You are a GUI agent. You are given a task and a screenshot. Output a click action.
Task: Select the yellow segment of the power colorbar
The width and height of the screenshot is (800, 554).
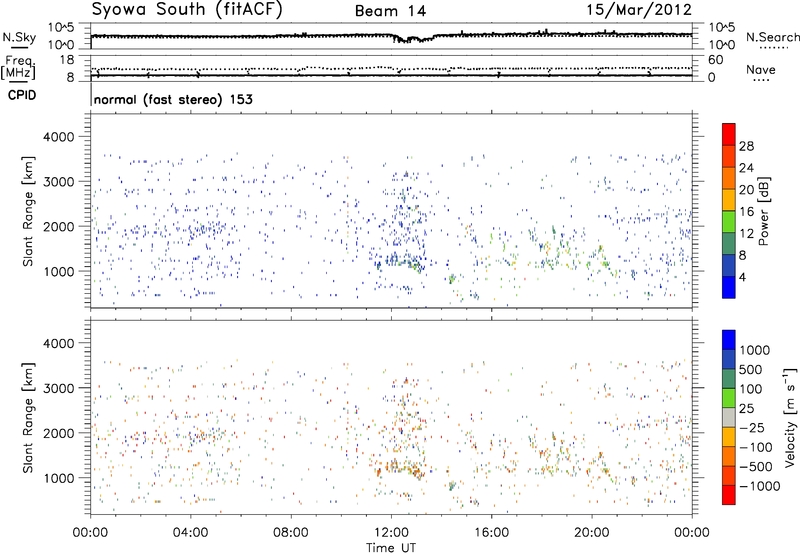coord(729,200)
